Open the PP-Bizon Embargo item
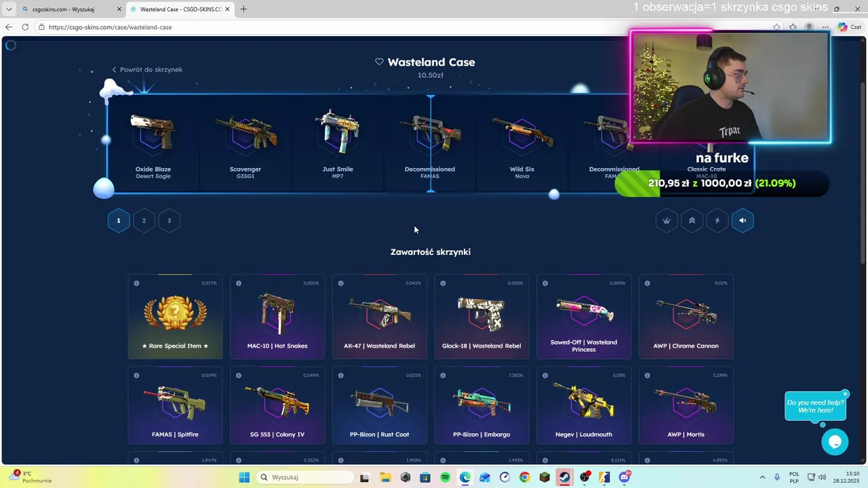 [481, 405]
